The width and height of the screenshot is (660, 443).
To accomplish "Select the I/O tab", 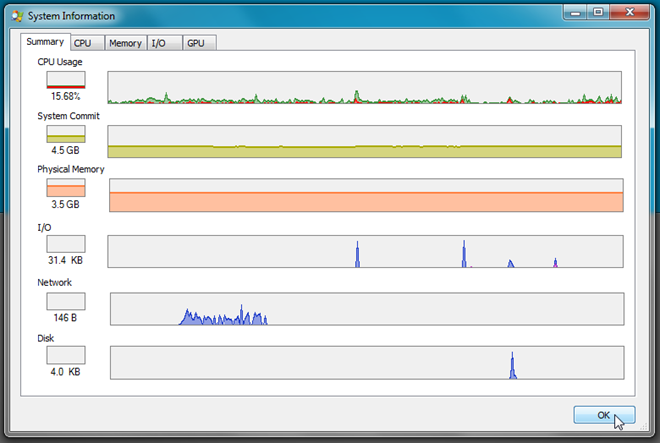I will tap(165, 43).
